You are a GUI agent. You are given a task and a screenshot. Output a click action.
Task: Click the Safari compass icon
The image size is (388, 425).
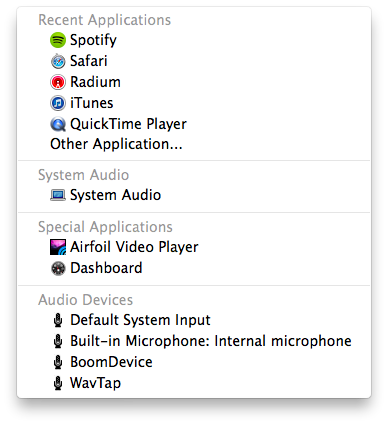coord(58,61)
